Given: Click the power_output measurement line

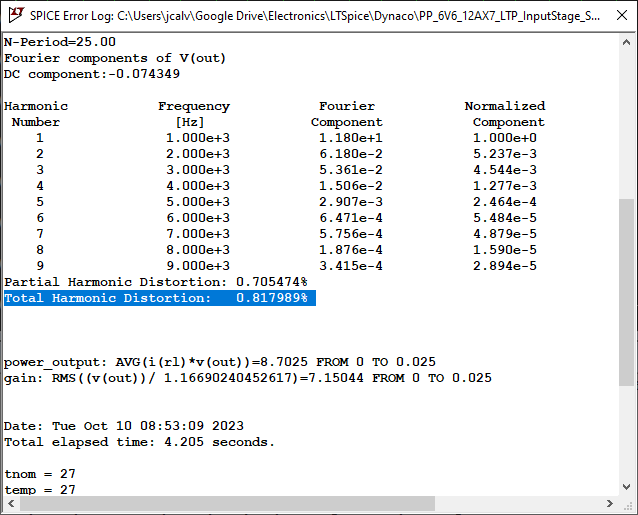Looking at the screenshot, I should tap(220, 362).
